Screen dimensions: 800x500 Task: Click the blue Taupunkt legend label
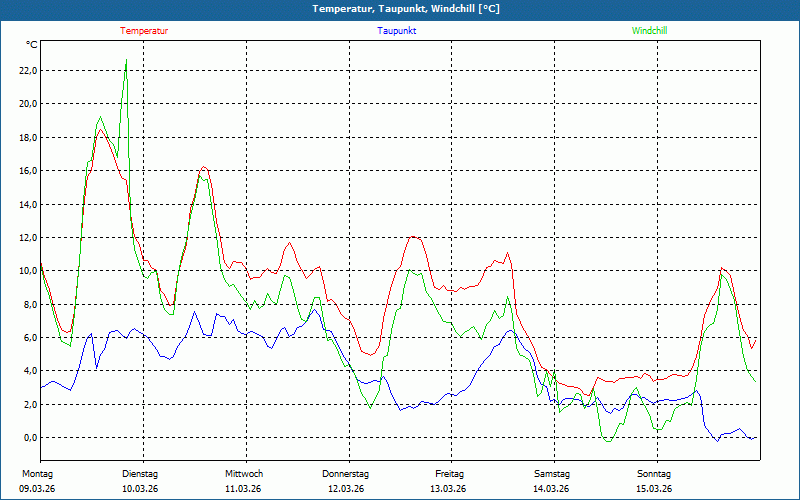[x=397, y=31]
